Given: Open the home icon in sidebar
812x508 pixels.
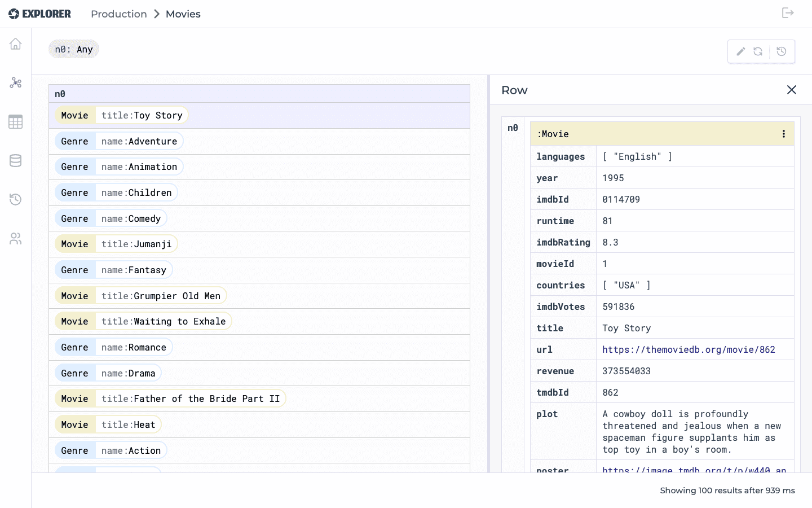Looking at the screenshot, I should click(15, 44).
